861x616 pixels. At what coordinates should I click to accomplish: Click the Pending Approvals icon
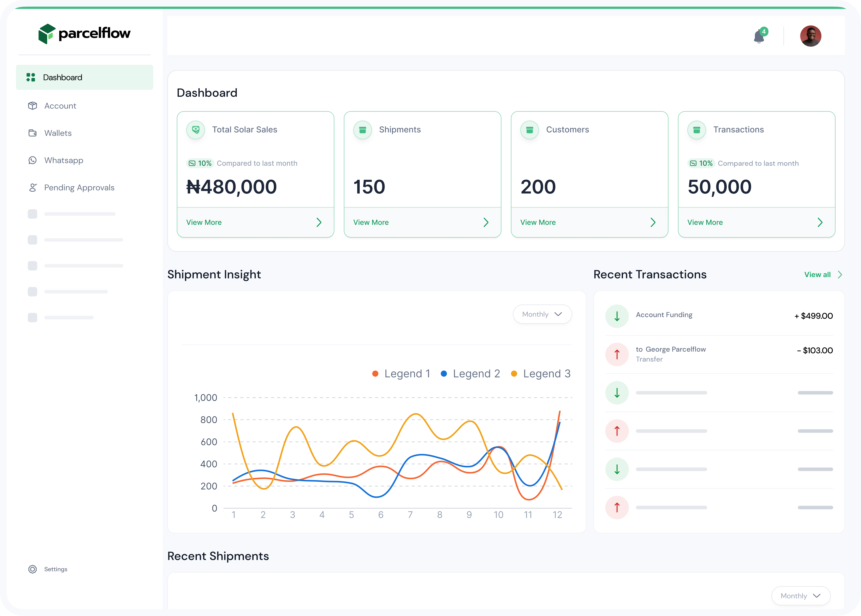click(x=33, y=187)
